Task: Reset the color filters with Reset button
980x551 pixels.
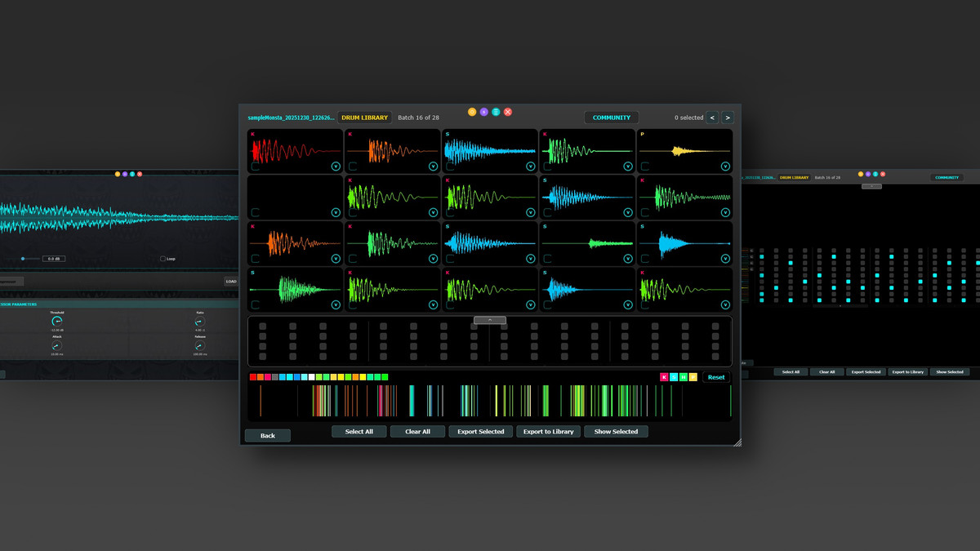Action: [716, 377]
